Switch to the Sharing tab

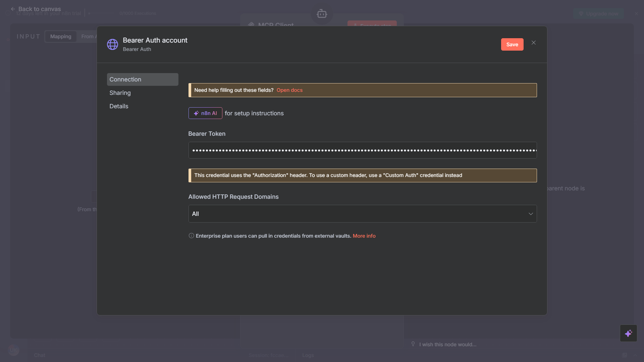120,93
